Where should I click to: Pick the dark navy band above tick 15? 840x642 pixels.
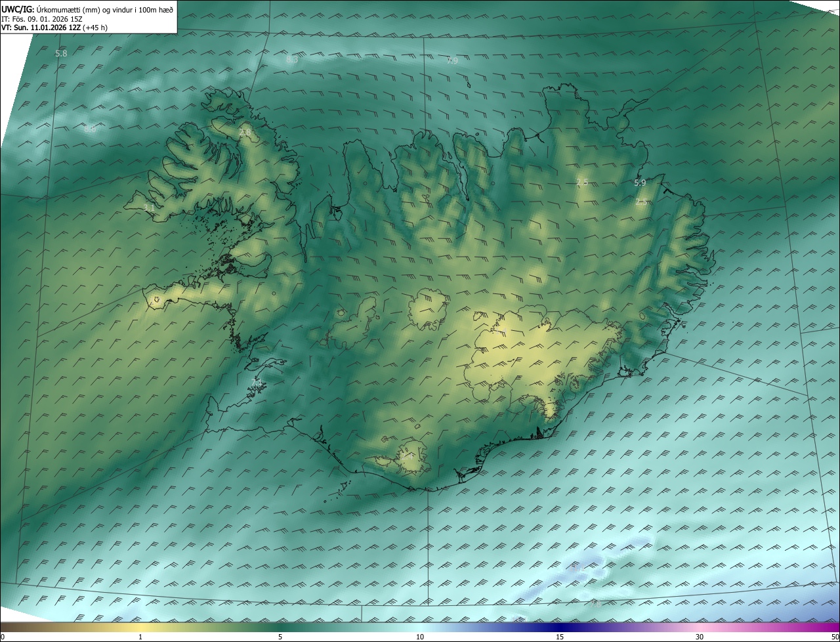tap(560, 627)
